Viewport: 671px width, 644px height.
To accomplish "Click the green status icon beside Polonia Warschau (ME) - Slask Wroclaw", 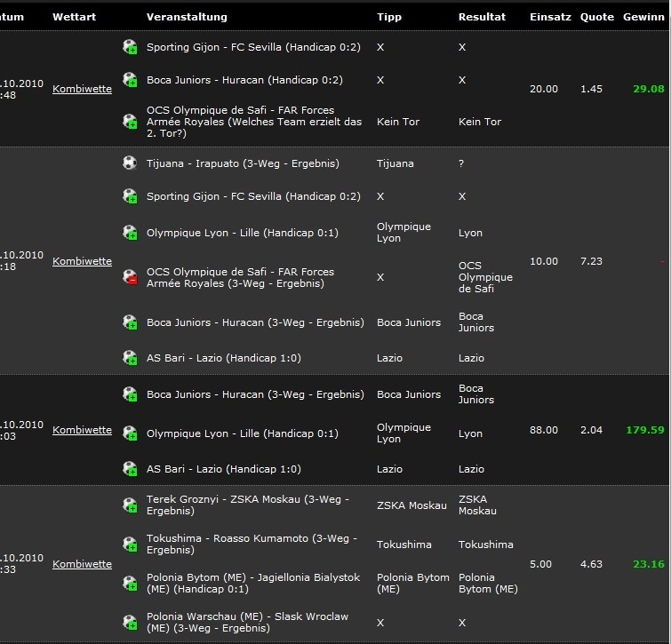I will point(130,622).
